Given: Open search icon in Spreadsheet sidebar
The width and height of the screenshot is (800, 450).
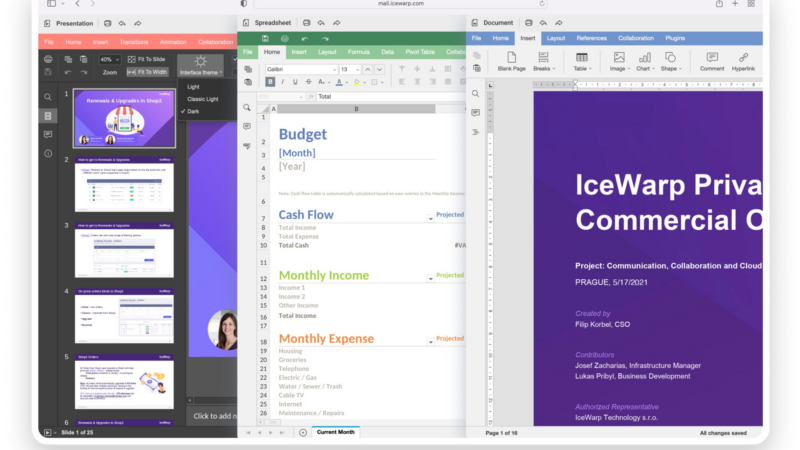Looking at the screenshot, I should point(247,108).
